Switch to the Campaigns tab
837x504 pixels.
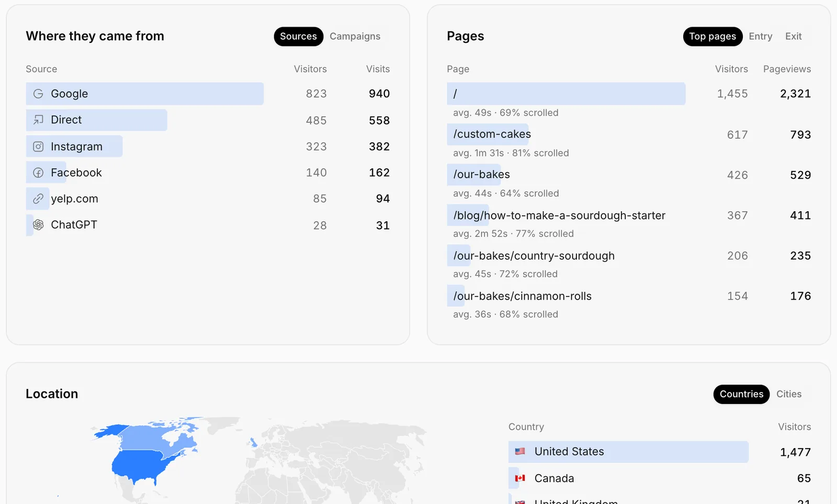355,36
